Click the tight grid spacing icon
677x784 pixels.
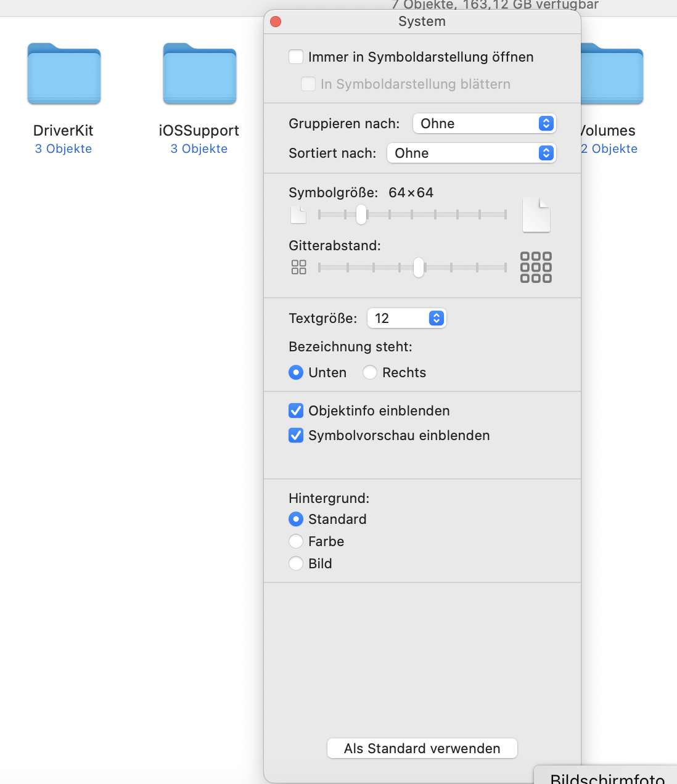298,267
